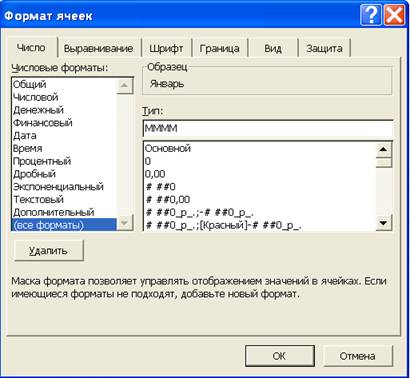The height and width of the screenshot is (378, 410).
Task: Switch to the Вид tab
Action: 273,49
